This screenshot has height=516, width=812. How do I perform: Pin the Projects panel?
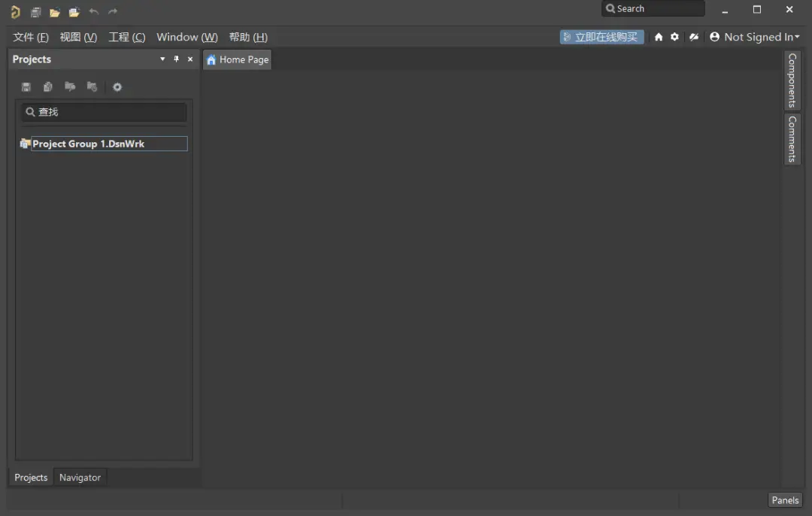tap(176, 59)
